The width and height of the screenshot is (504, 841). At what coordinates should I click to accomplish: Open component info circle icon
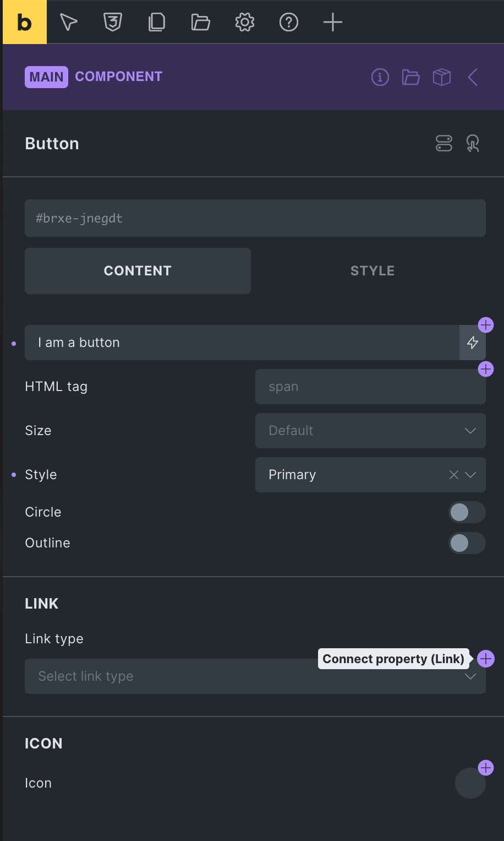(380, 77)
